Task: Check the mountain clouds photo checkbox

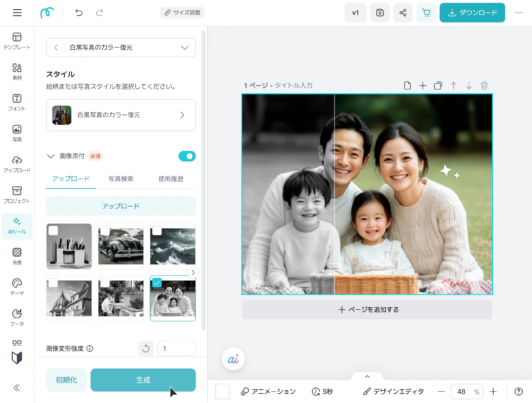Action: [x=157, y=230]
